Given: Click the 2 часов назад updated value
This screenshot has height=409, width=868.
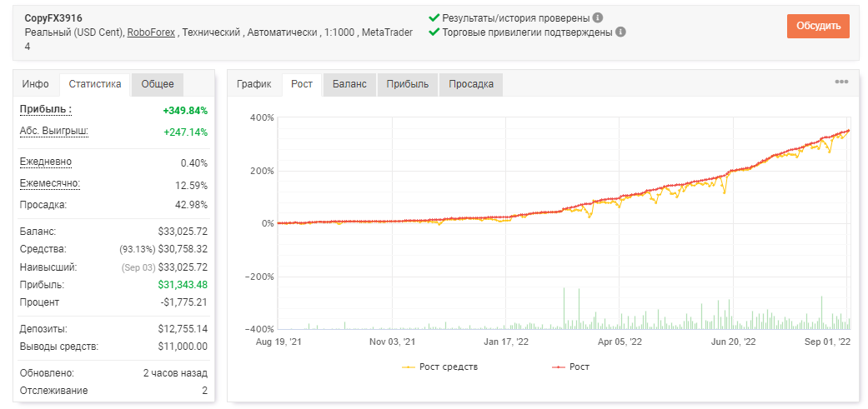Looking at the screenshot, I should coord(175,373).
